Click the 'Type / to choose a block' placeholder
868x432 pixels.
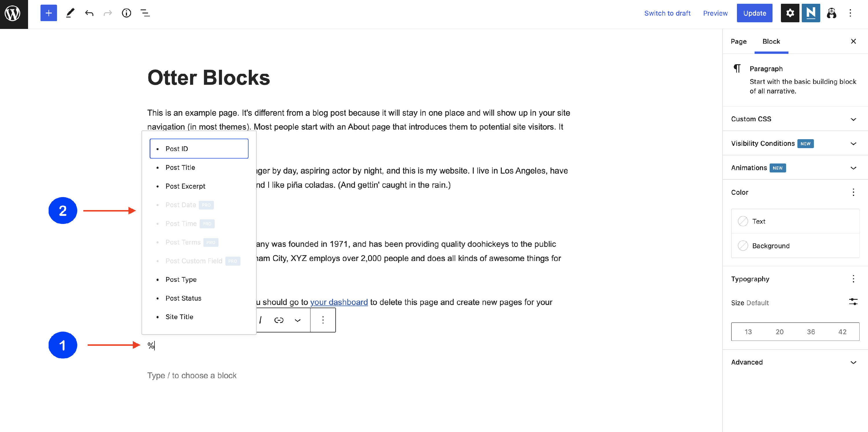(x=192, y=375)
